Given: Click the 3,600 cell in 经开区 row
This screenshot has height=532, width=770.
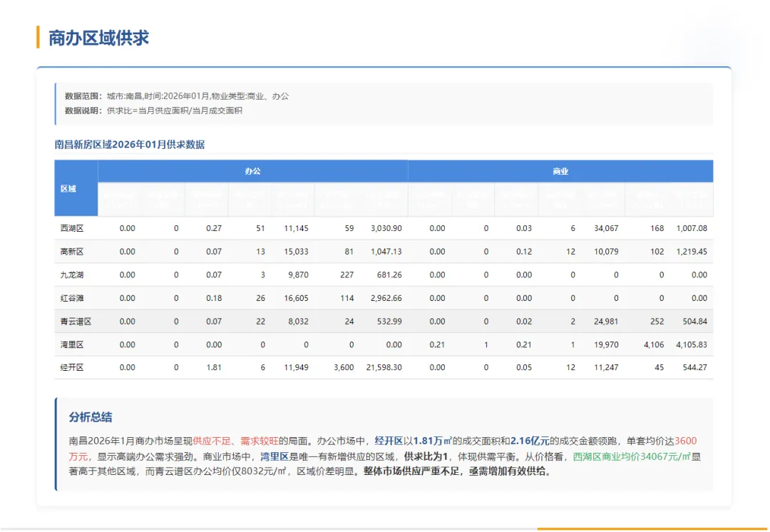Looking at the screenshot, I should 344,367.
